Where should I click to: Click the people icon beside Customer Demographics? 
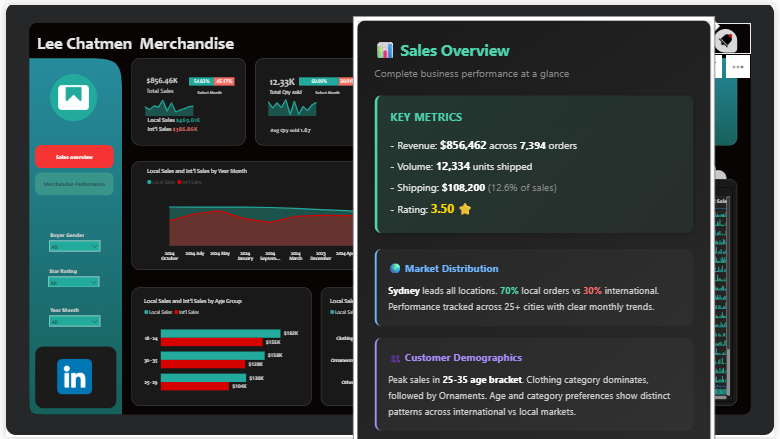tap(395, 358)
